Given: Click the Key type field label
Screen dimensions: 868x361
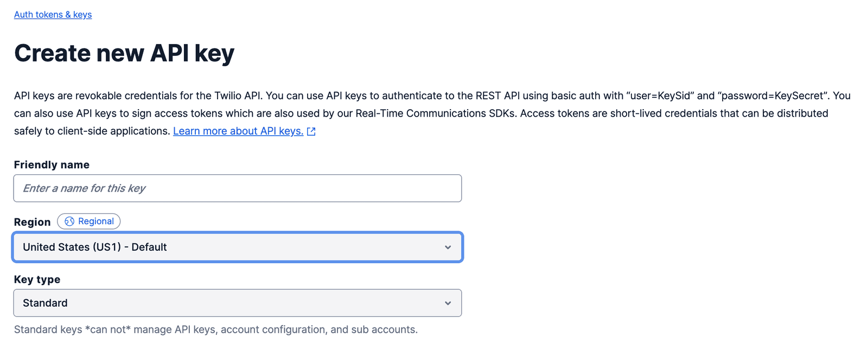Looking at the screenshot, I should pos(37,280).
